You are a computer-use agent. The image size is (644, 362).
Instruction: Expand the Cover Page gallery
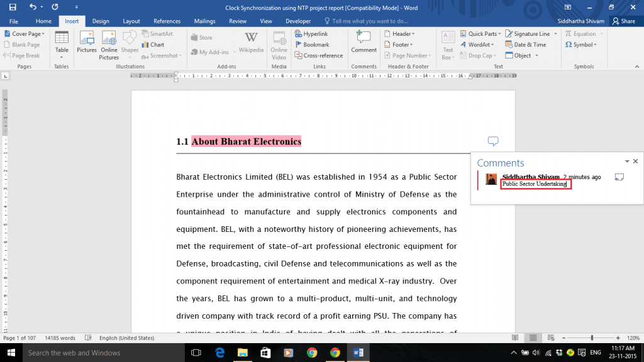pos(26,33)
